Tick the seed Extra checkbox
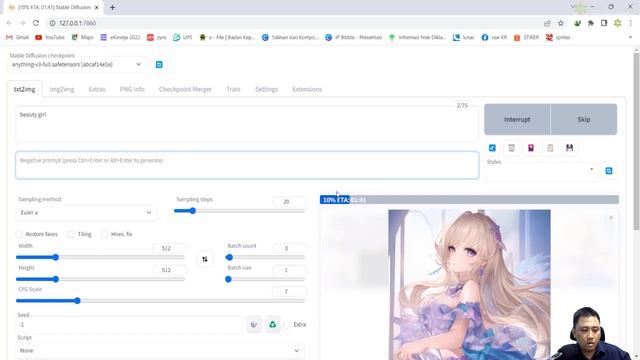Screen dimensions: 640x360 pyautogui.click(x=287, y=325)
